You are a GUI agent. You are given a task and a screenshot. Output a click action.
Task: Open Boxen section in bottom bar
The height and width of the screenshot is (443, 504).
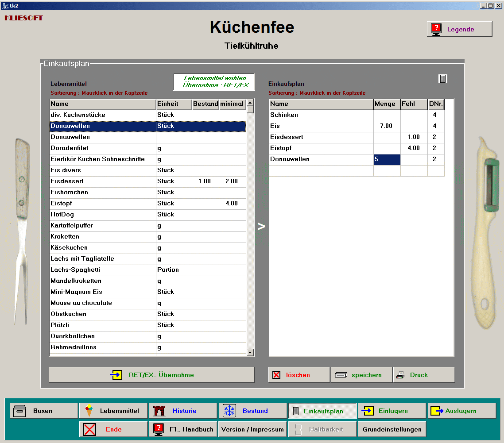[x=44, y=411]
